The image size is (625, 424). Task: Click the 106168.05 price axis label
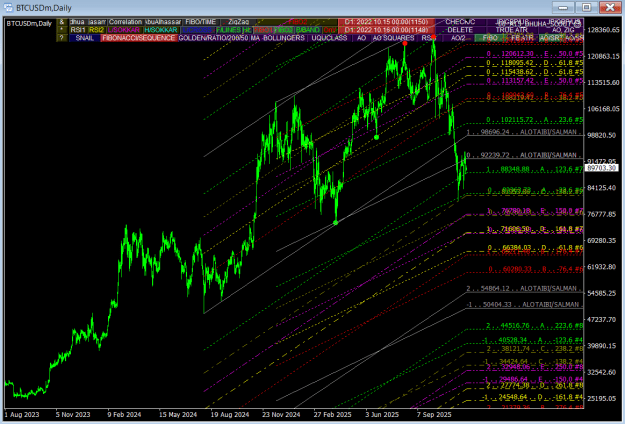click(603, 109)
